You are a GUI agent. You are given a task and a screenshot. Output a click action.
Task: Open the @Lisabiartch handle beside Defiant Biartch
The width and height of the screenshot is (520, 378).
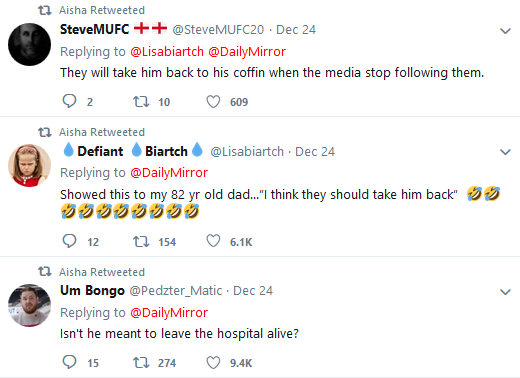(x=247, y=152)
